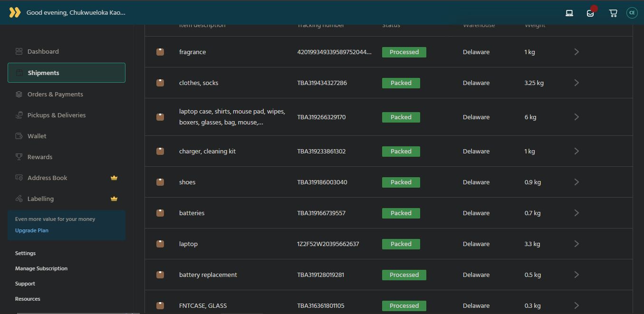Select the package icon beside the fragrance shipment
The width and height of the screenshot is (644, 314).
(x=160, y=52)
